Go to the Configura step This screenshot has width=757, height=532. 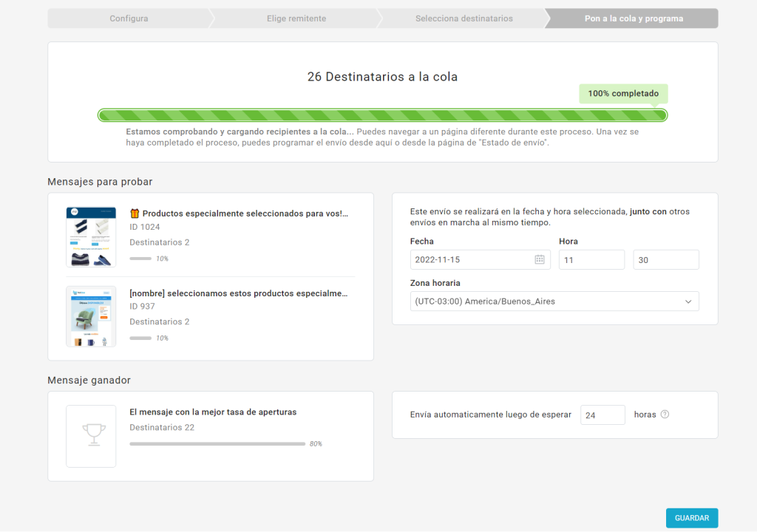[129, 18]
